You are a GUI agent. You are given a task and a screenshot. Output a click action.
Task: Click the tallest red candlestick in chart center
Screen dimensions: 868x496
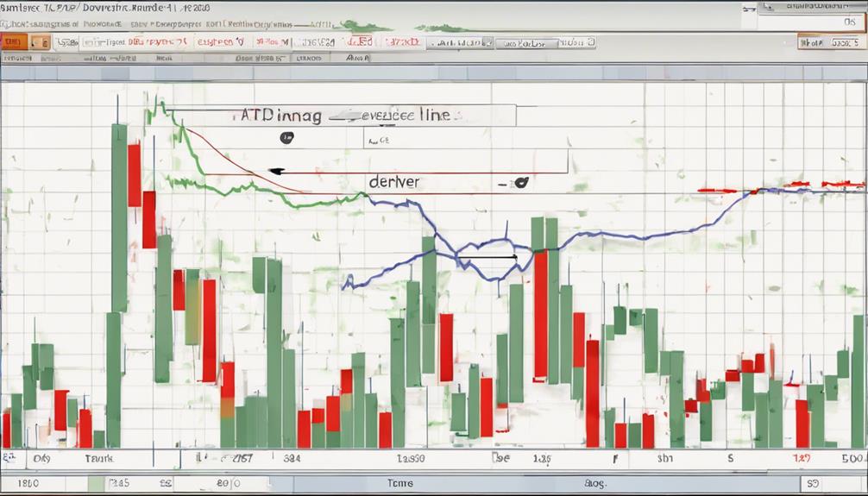tap(540, 315)
